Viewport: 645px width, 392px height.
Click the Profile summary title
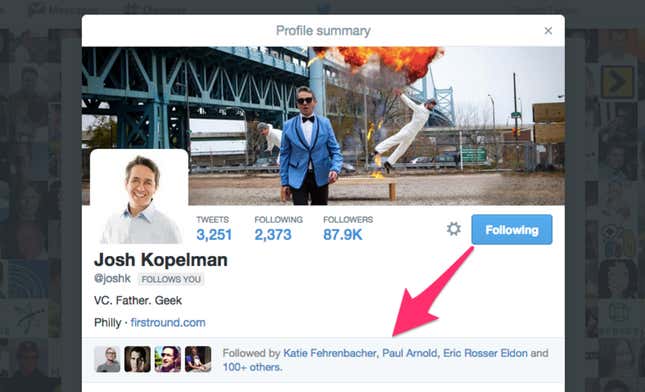click(323, 30)
